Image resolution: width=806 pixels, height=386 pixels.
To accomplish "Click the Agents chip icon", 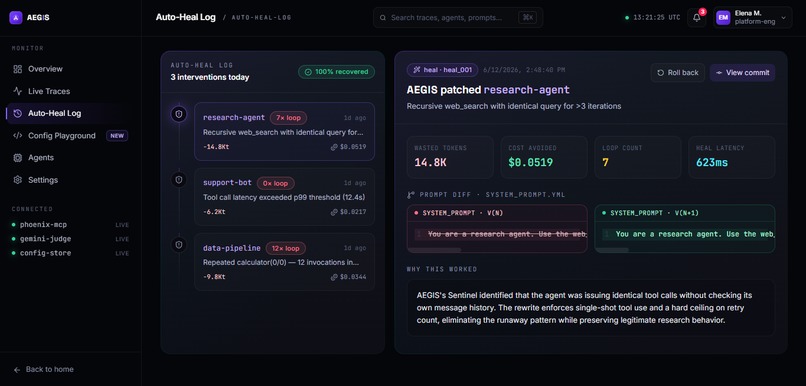I will 17,158.
